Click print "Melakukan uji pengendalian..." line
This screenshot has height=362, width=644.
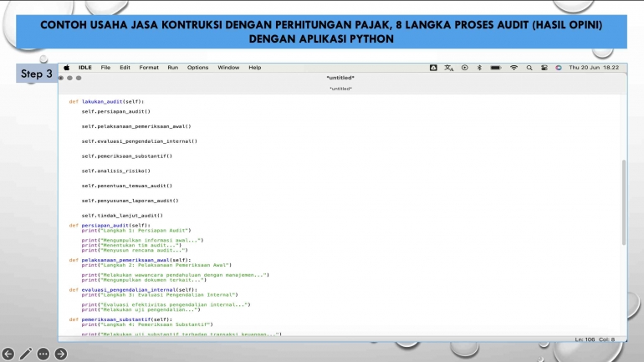click(141, 309)
